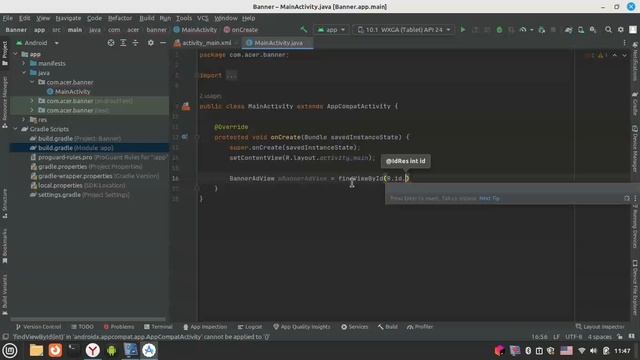Jump to the previous highlighted error arrow
Screen dimensions: 640x360
pyautogui.click(x=615, y=55)
